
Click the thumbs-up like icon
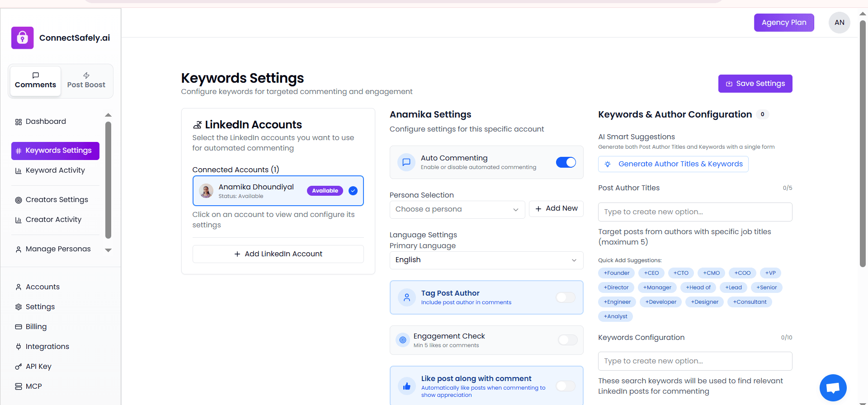click(407, 386)
